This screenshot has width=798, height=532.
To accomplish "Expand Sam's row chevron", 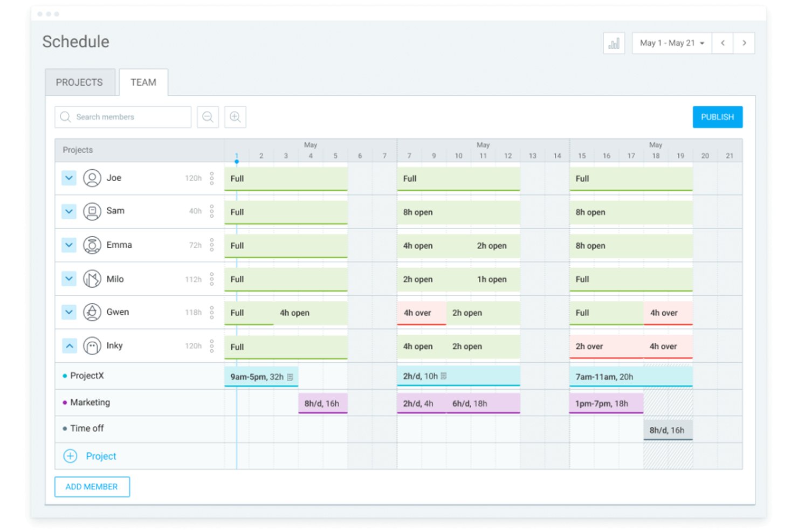I will pos(69,211).
